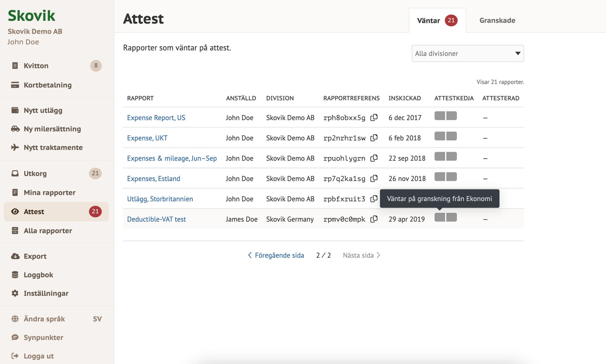Switch to the Väntar tab
Viewport: 606px width, 364px height.
tap(437, 21)
